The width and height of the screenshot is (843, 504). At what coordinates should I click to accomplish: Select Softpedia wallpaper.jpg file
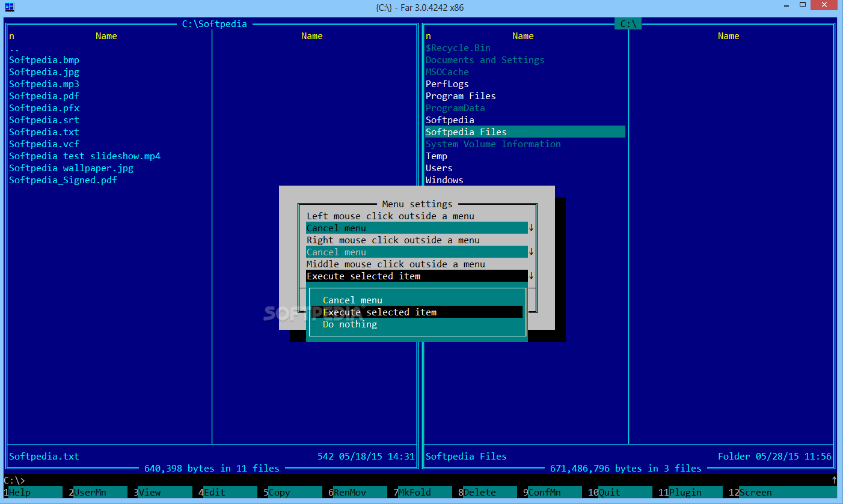[x=71, y=168]
